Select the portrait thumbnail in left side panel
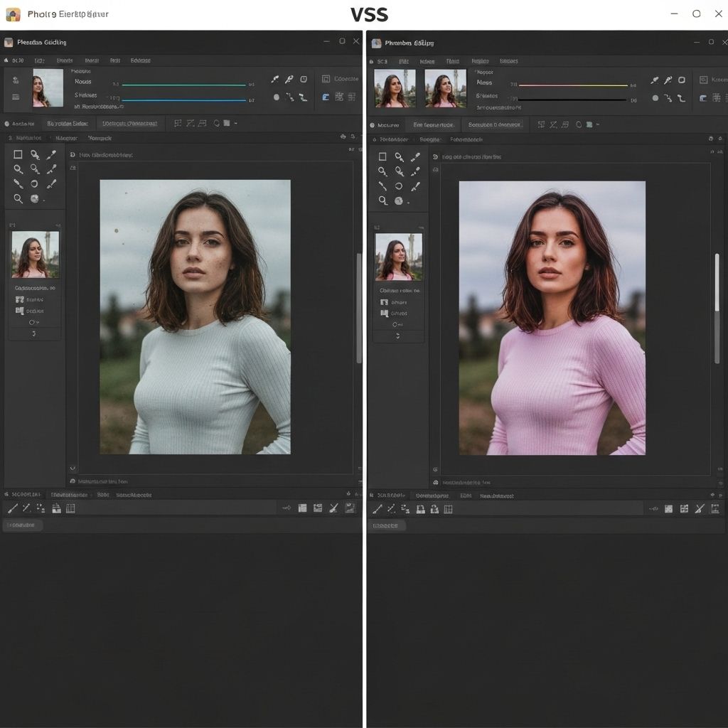The width and height of the screenshot is (728, 728). (x=35, y=254)
